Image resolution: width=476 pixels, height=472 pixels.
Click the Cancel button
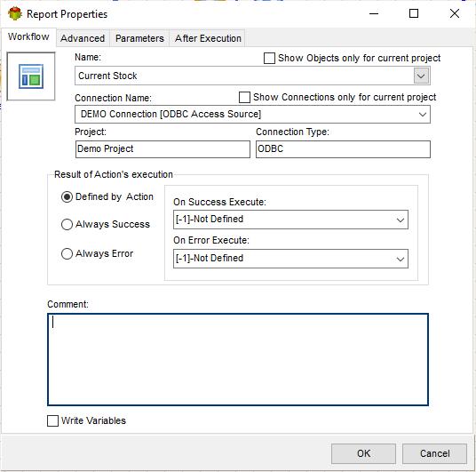(434, 453)
